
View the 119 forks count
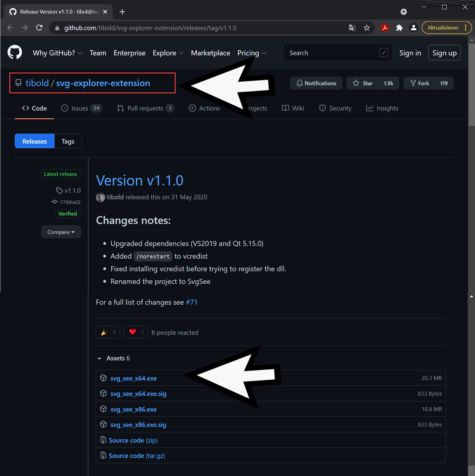click(444, 83)
